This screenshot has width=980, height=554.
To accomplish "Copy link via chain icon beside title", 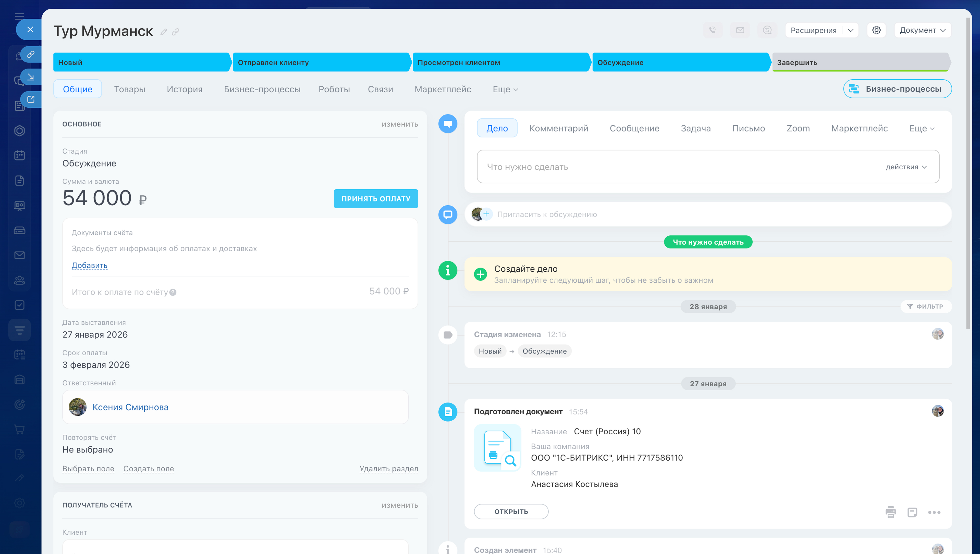I will [175, 32].
